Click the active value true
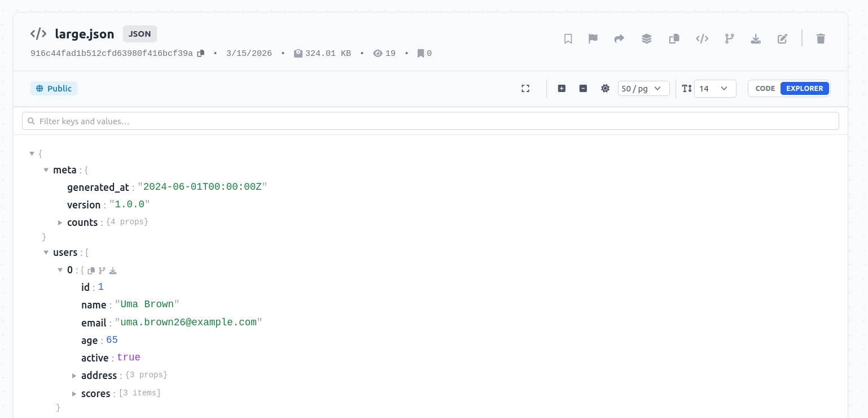The image size is (868, 418). click(129, 358)
